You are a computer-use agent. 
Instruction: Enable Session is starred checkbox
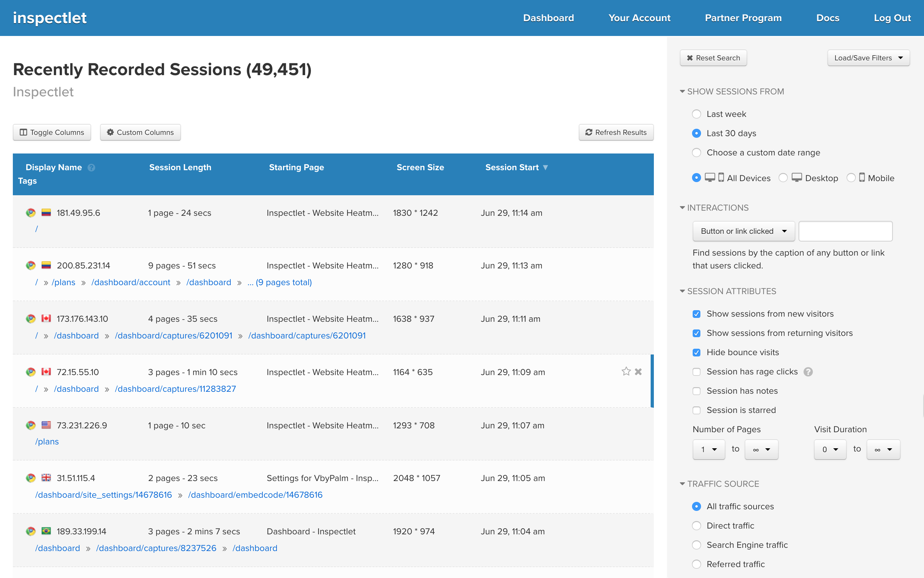pyautogui.click(x=697, y=410)
